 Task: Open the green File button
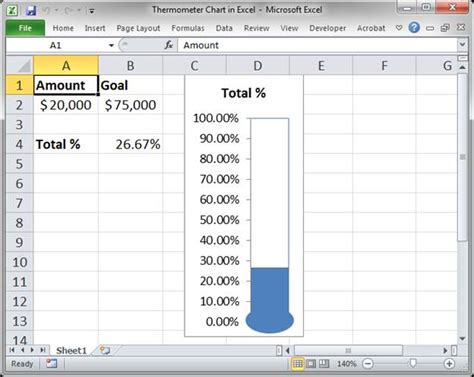pos(25,28)
